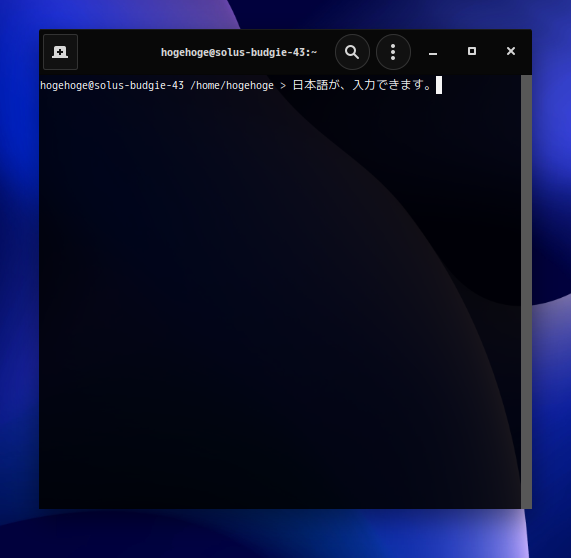
Task: Click the path /home/hogehoge in the prompt
Action: [x=232, y=86]
